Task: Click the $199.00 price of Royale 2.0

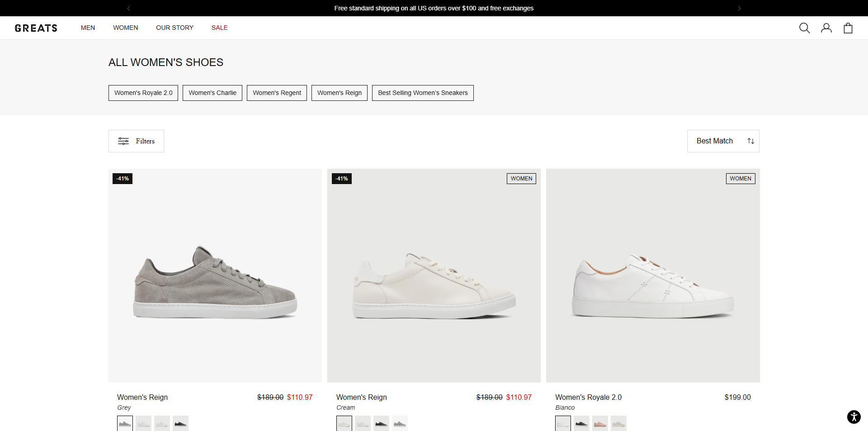Action: (x=737, y=397)
